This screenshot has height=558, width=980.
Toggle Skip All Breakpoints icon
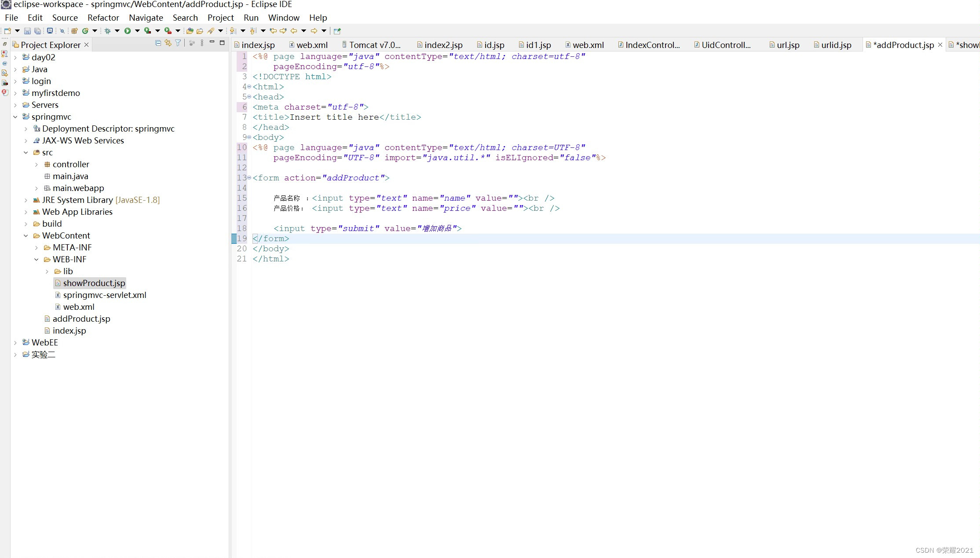(62, 31)
